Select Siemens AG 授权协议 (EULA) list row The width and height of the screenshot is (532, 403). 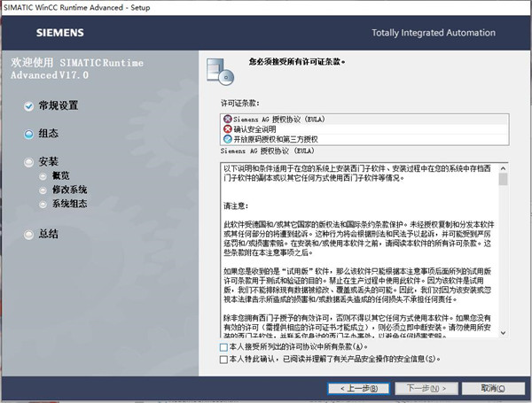364,120
